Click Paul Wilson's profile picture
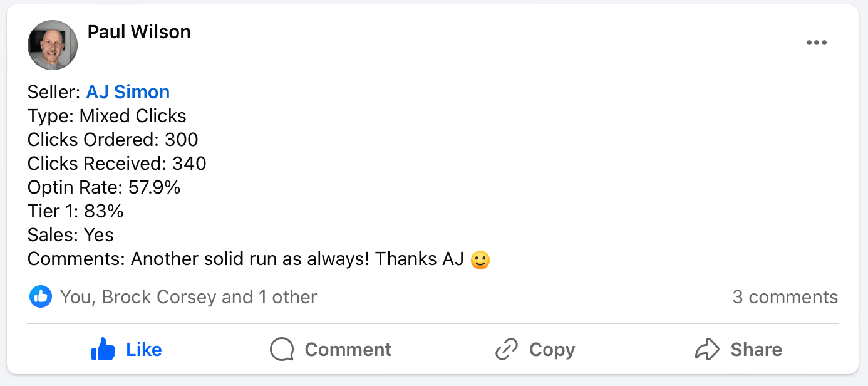 (x=53, y=45)
